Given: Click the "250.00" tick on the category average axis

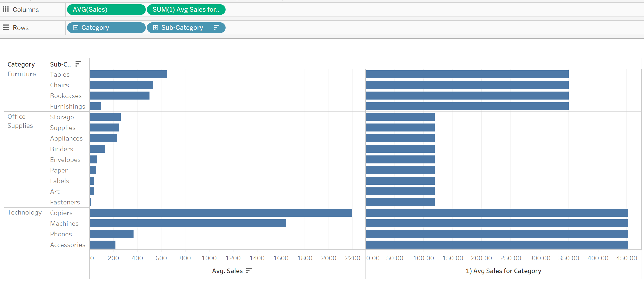Looking at the screenshot, I should [x=510, y=258].
